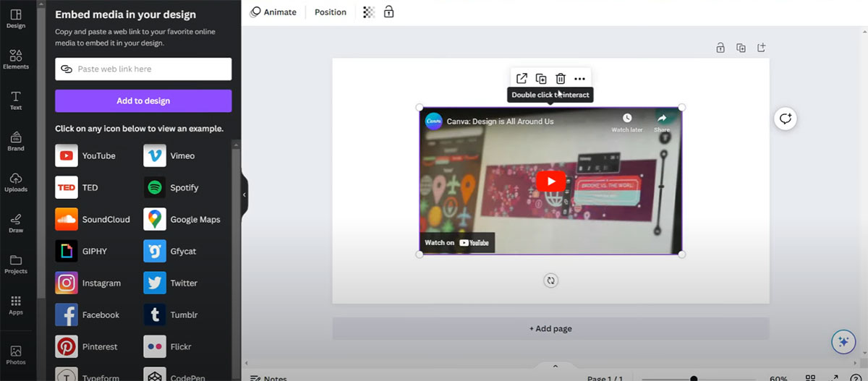Open the Uploads sidebar tab
Image resolution: width=868 pixels, height=381 pixels.
[16, 182]
